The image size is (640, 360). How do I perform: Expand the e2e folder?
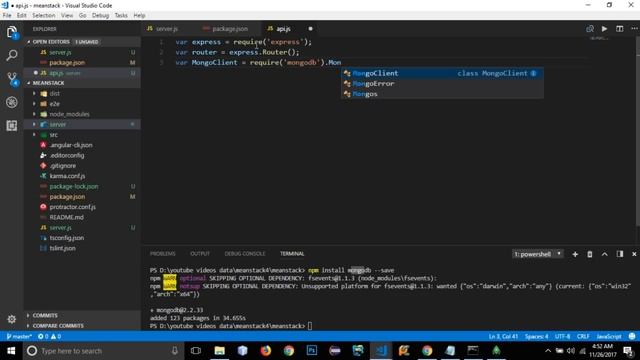pos(34,104)
